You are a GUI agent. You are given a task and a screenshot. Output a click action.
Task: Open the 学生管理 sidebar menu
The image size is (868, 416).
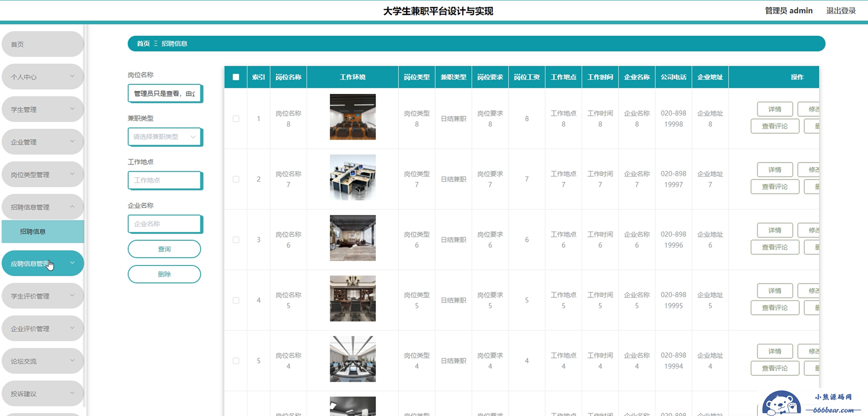[43, 109]
